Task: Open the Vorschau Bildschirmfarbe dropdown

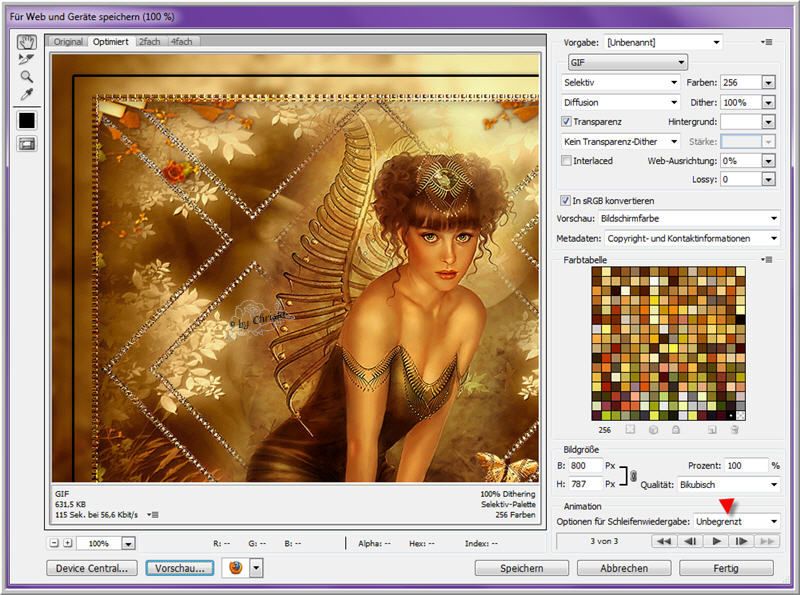Action: coord(689,218)
